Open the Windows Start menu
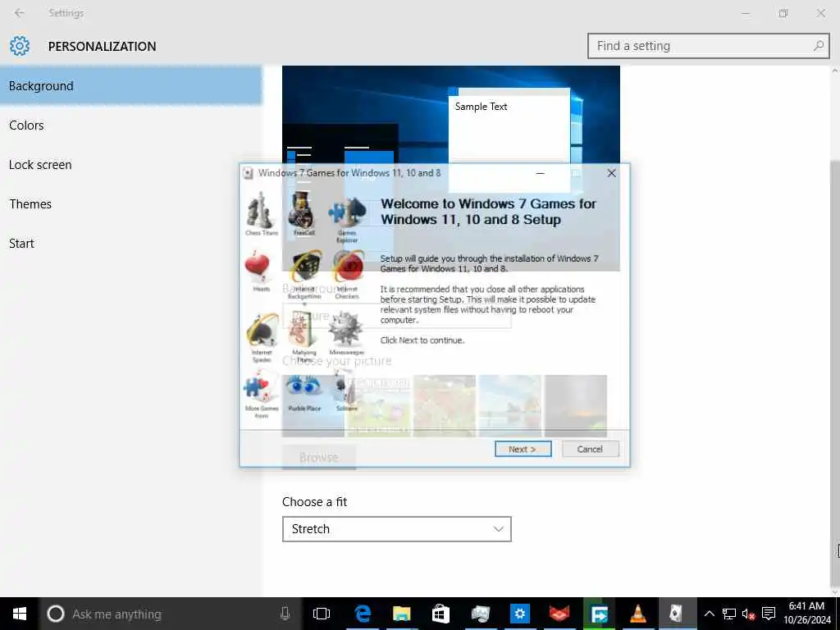Screen dimensions: 840x630 pos(20,614)
